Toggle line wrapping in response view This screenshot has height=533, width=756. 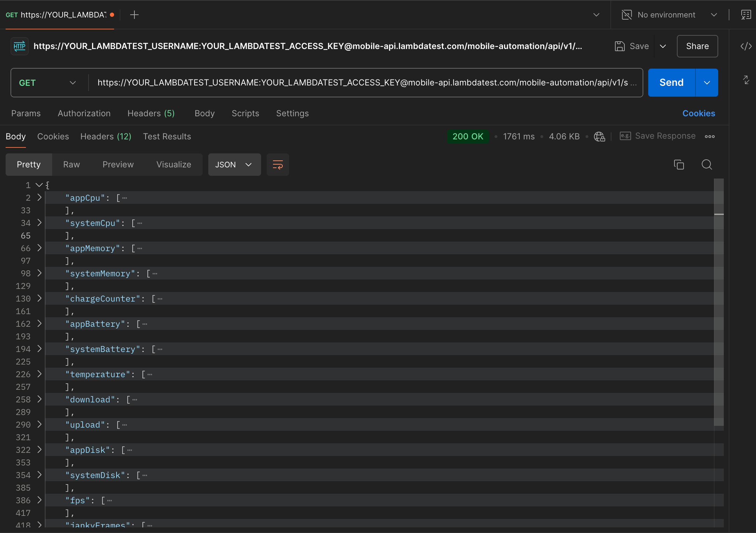pyautogui.click(x=277, y=164)
